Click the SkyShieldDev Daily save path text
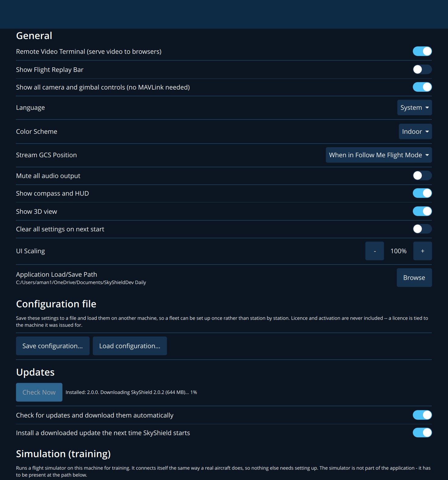 pos(81,283)
